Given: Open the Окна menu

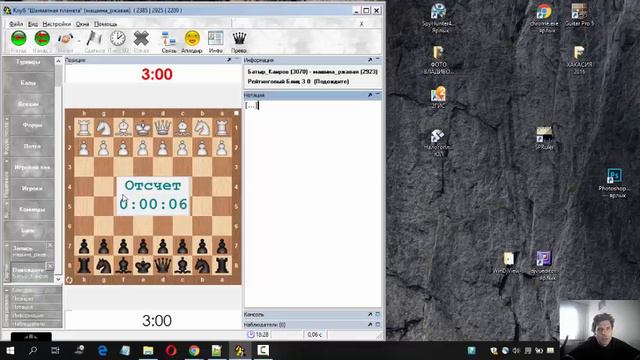Looking at the screenshot, I should [82, 24].
